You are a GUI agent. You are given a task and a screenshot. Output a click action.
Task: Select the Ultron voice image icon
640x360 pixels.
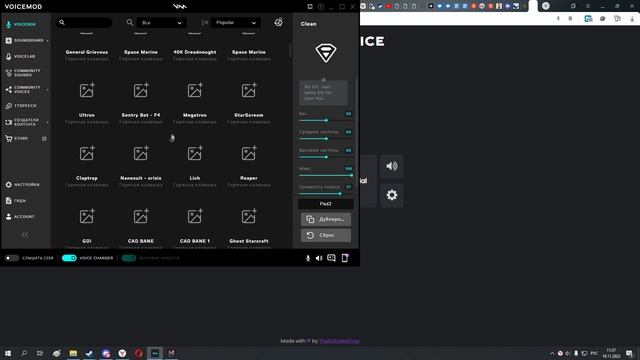pos(87,90)
